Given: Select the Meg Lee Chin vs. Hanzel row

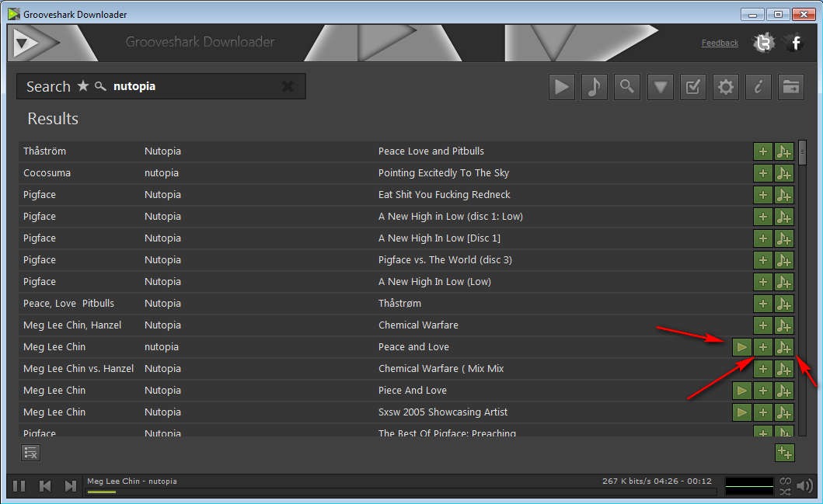Looking at the screenshot, I should click(385, 369).
